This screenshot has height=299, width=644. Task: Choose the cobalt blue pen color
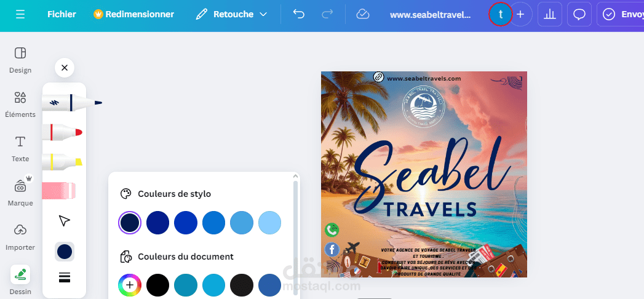186,223
